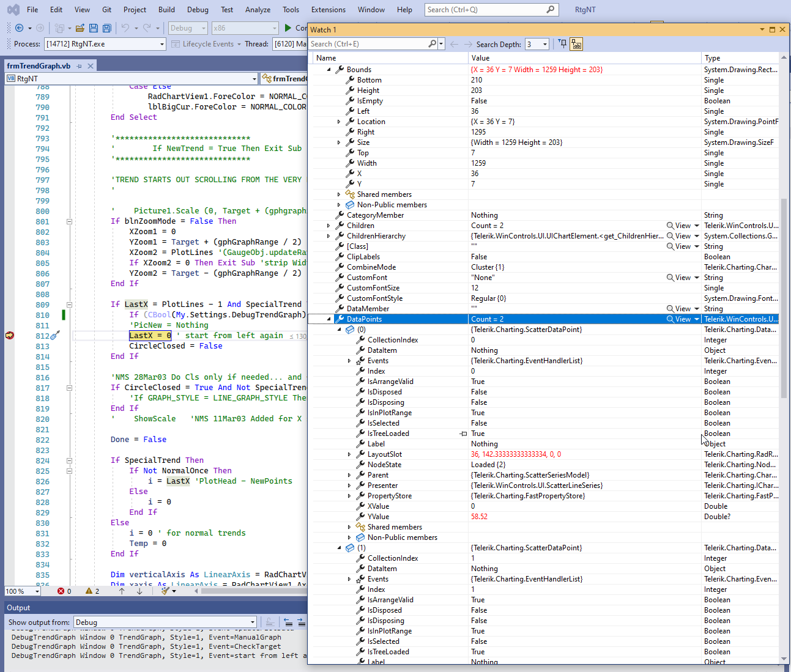Click the breakpoint marker on line 812

coord(10,335)
